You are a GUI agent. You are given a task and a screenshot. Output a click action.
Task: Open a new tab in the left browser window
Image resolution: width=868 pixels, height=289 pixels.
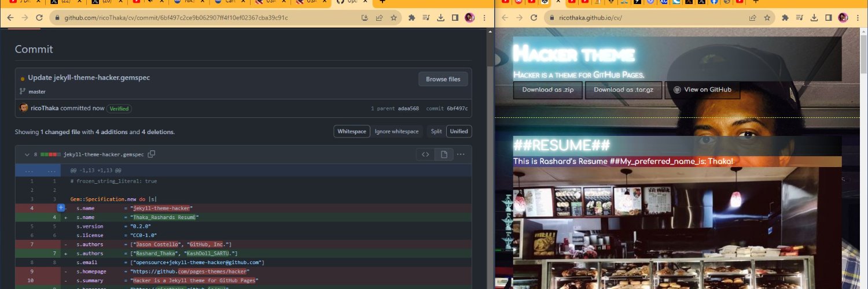[382, 2]
